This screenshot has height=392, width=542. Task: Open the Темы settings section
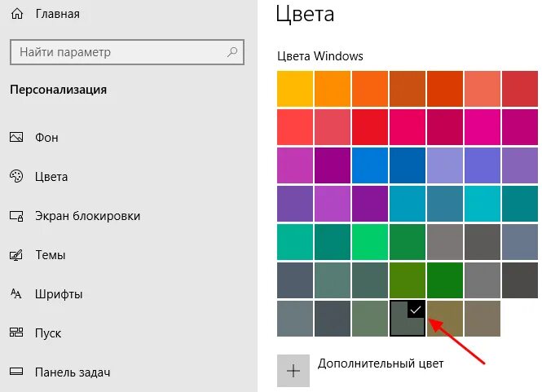pos(51,255)
